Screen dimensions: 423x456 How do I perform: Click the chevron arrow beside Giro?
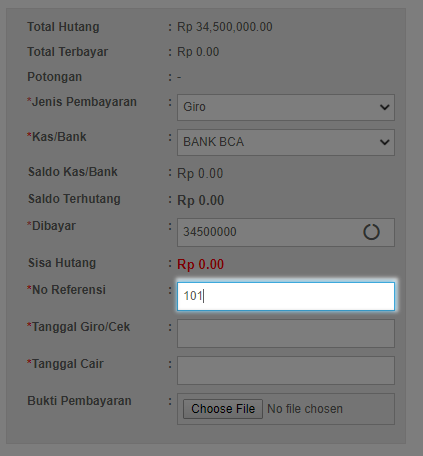click(x=385, y=107)
